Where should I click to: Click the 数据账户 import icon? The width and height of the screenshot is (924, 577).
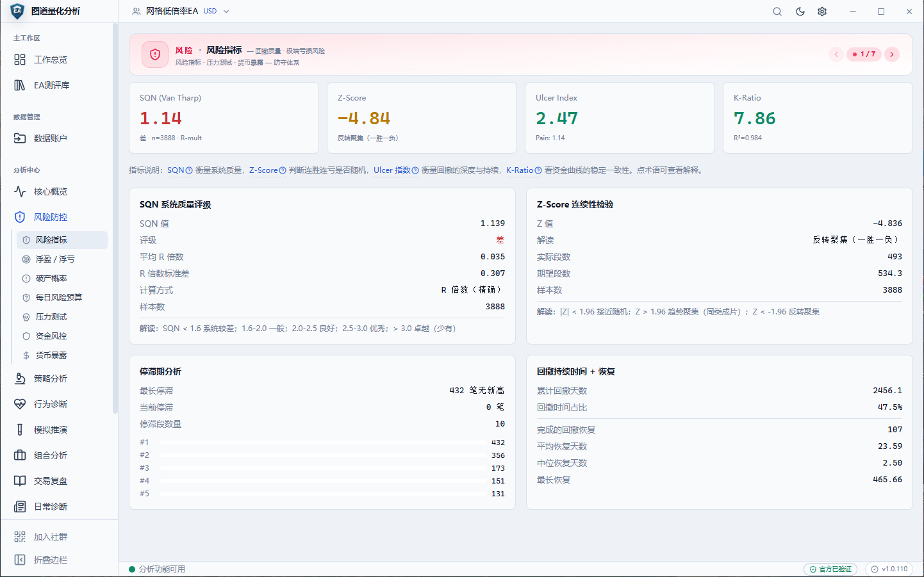tap(20, 138)
